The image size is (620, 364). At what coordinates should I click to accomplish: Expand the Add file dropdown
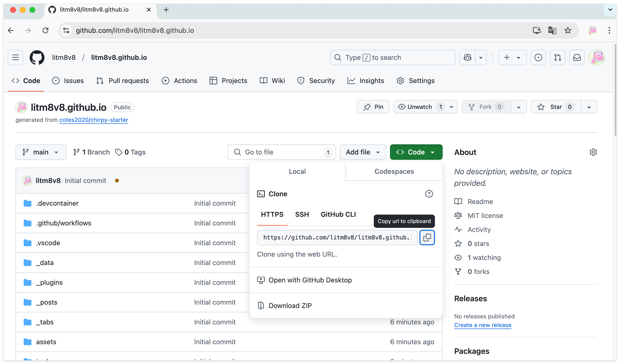click(x=362, y=152)
